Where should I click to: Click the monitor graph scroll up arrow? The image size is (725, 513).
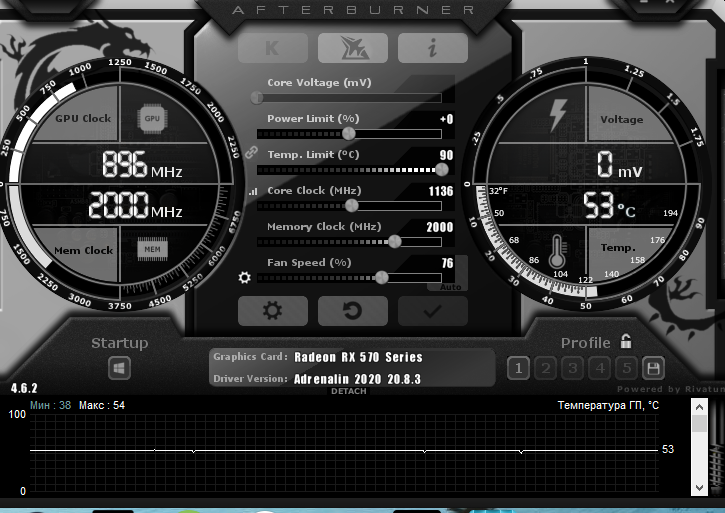(699, 407)
